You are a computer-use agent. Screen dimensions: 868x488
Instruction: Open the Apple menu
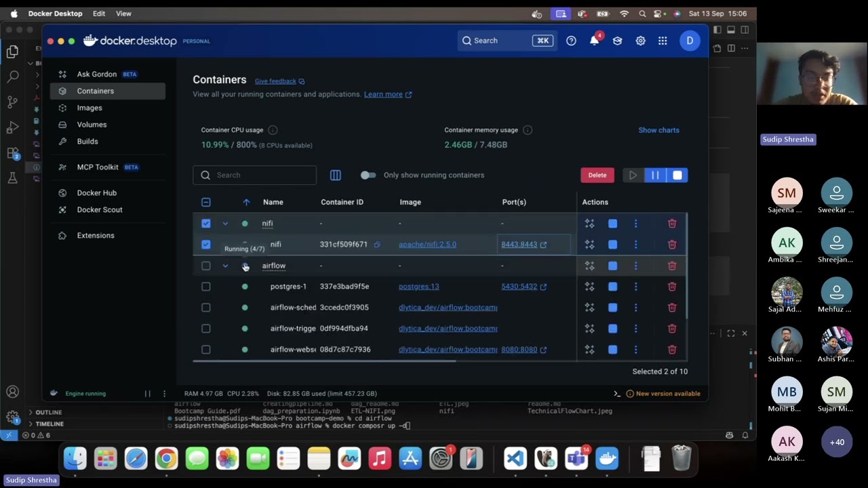click(x=14, y=14)
